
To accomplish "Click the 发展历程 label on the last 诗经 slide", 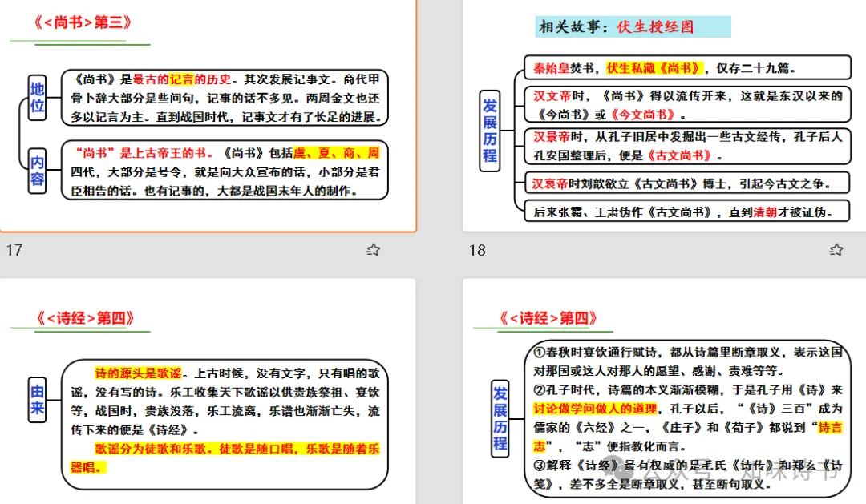I will click(500, 418).
